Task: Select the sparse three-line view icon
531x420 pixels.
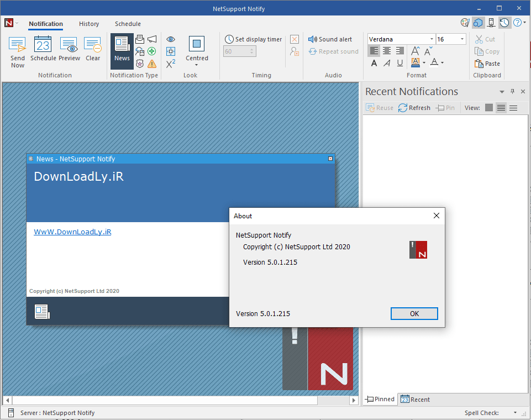Action: click(513, 108)
